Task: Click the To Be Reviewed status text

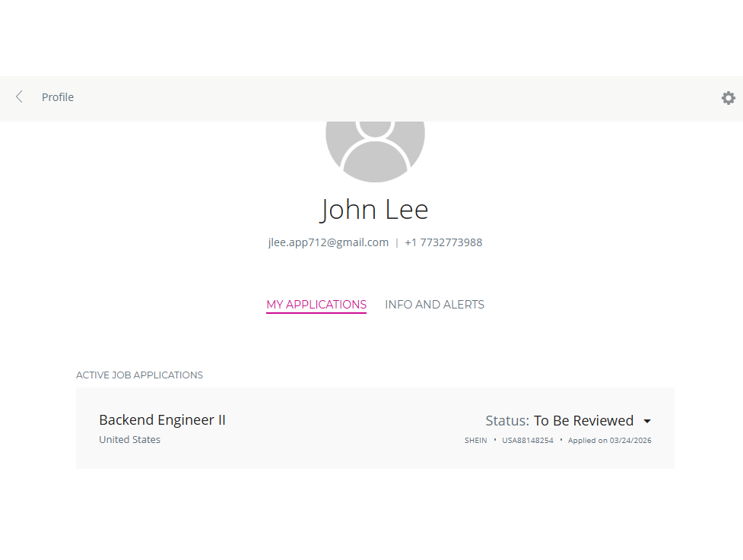Action: (583, 421)
